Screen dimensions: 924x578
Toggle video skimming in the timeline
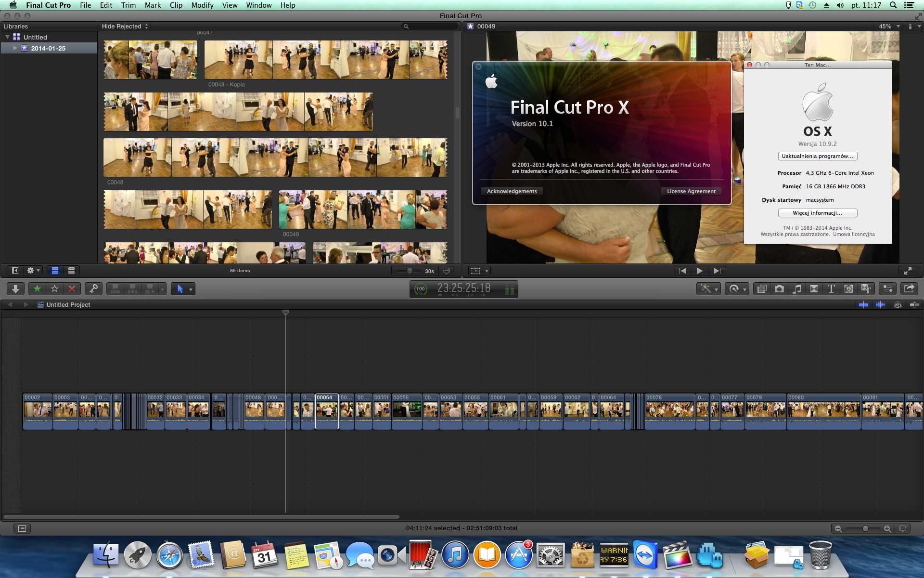tap(864, 305)
